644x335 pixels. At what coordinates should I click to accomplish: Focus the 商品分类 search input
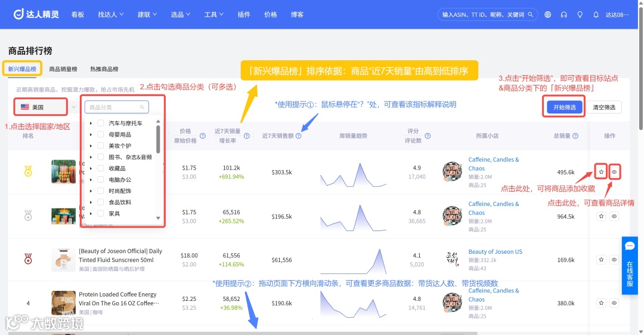pyautogui.click(x=117, y=107)
